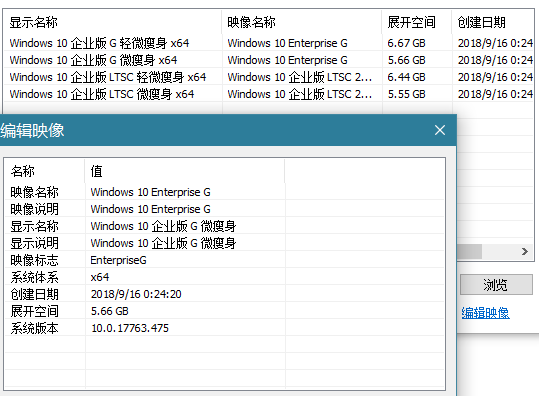
Task: Click the 10.0.17763.475 version value
Action: (x=130, y=328)
